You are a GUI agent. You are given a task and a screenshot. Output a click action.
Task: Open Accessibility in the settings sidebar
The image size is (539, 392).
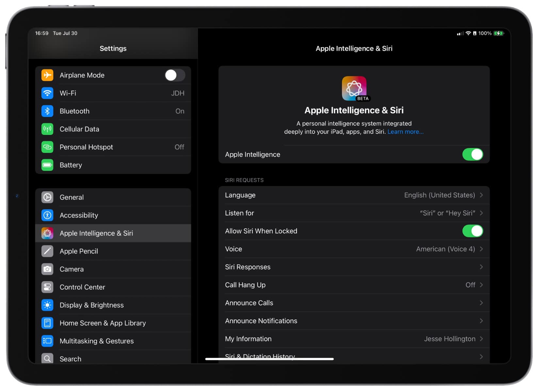click(x=79, y=215)
